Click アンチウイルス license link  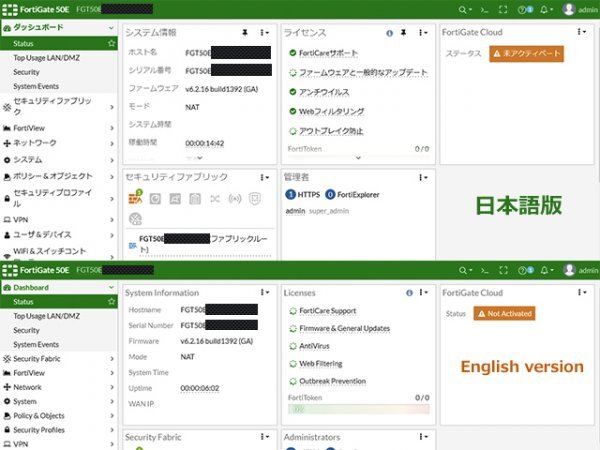(x=324, y=92)
